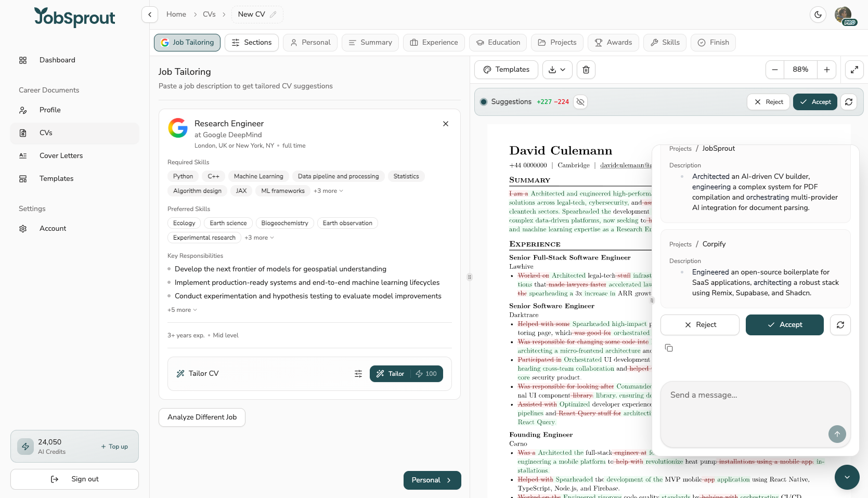Toggle dark mode with moon icon
The height and width of the screenshot is (498, 868).
point(818,15)
